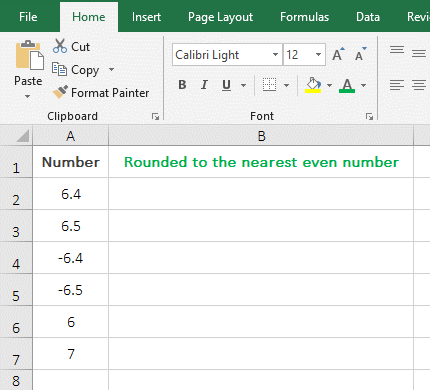
Task: Click the Cut scissors icon
Action: pos(60,46)
